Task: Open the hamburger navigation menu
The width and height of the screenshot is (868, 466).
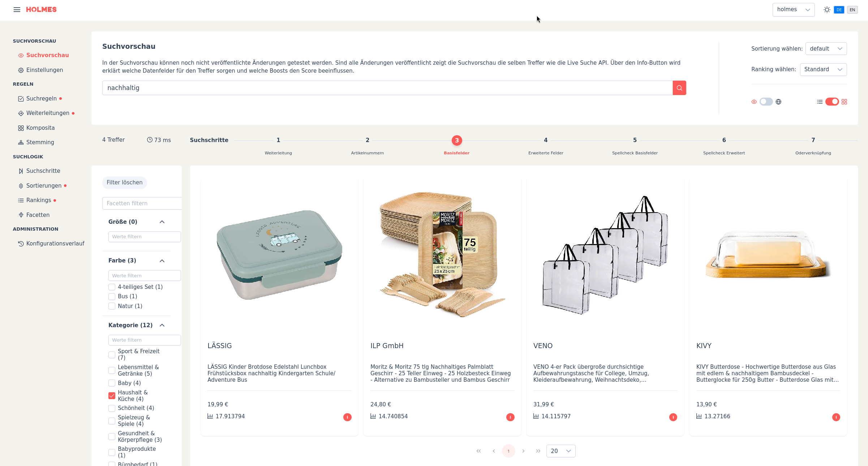Action: coord(17,9)
